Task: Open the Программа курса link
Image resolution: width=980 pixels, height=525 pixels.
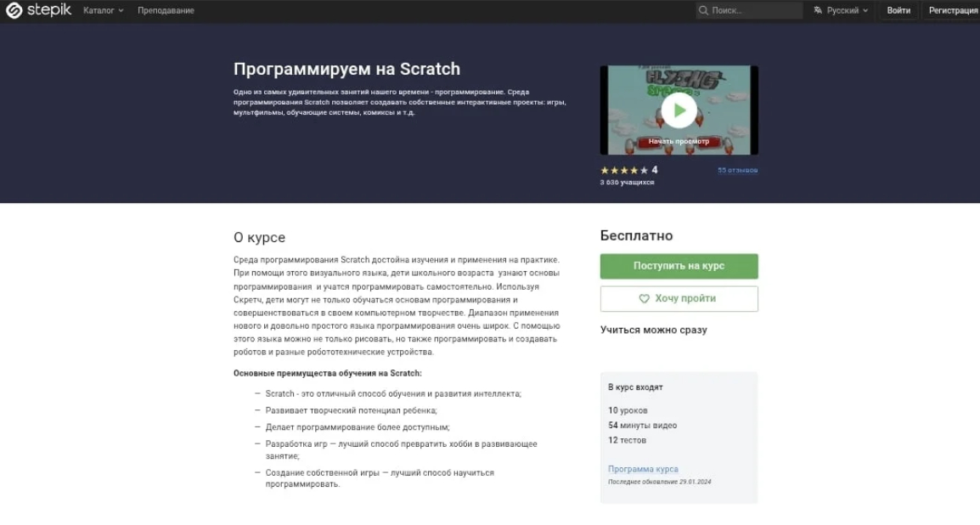Action: (643, 469)
